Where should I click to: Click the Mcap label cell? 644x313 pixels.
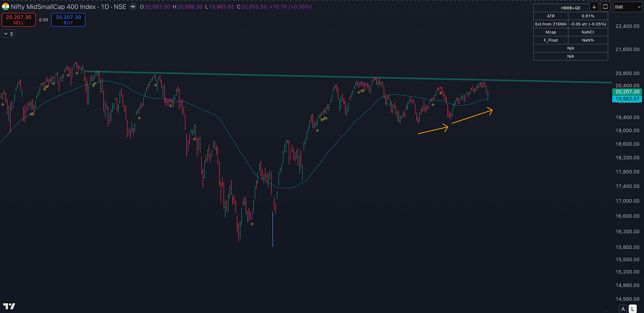(x=551, y=32)
